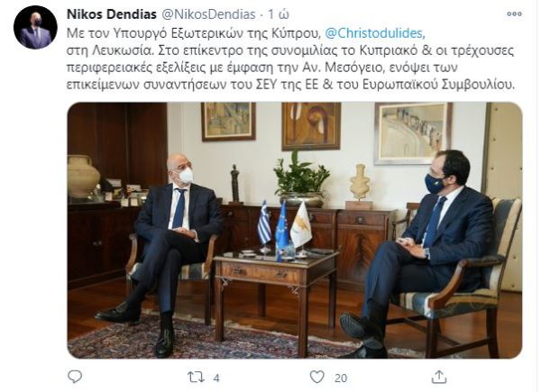Like the tweet with the heart icon

tap(316, 377)
